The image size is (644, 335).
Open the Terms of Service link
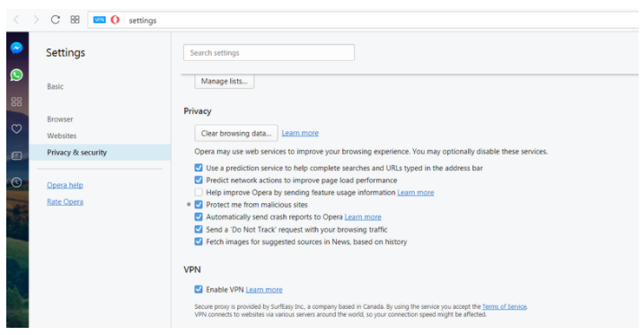pos(505,306)
